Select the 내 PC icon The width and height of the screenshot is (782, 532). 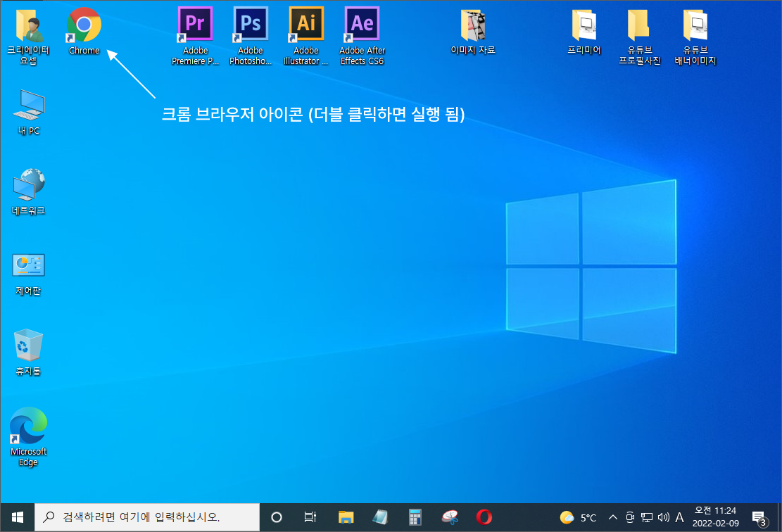(28, 113)
